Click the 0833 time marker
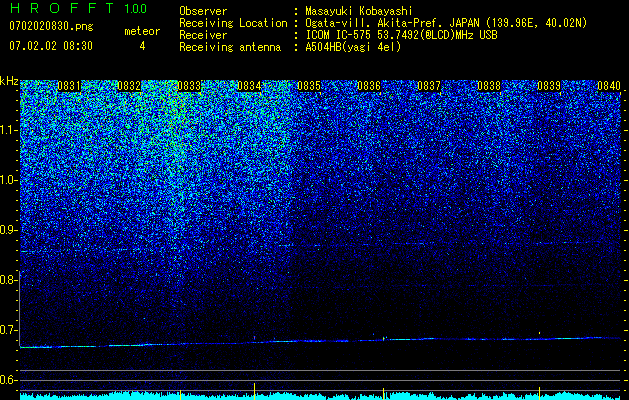Viewport: 629px width, 400px height. coord(189,86)
